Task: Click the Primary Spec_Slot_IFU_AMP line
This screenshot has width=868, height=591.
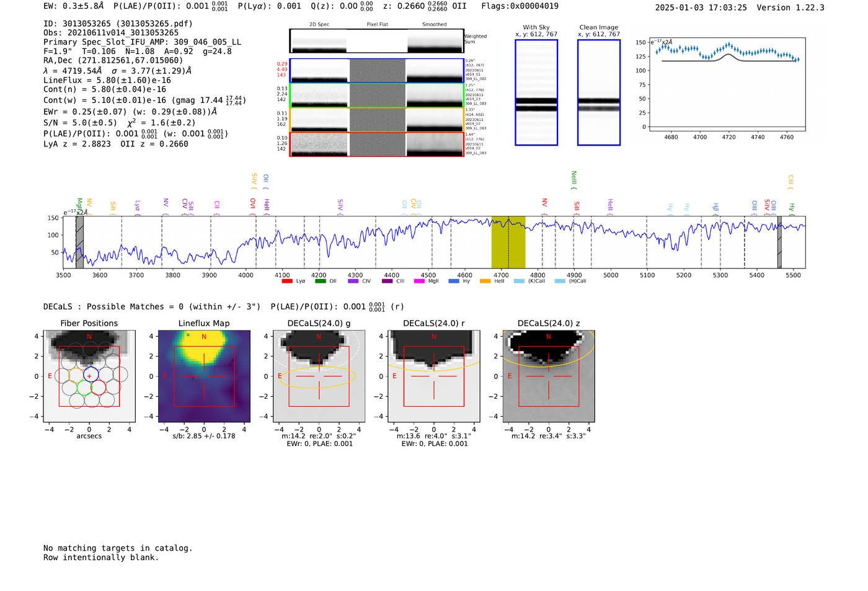Action: pos(143,42)
